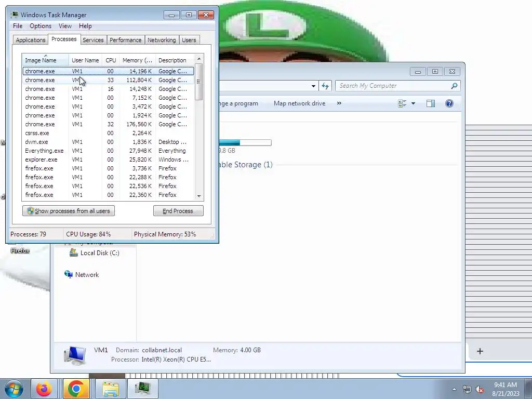Open the address bar history dropdown
532x399 pixels.
[313, 86]
